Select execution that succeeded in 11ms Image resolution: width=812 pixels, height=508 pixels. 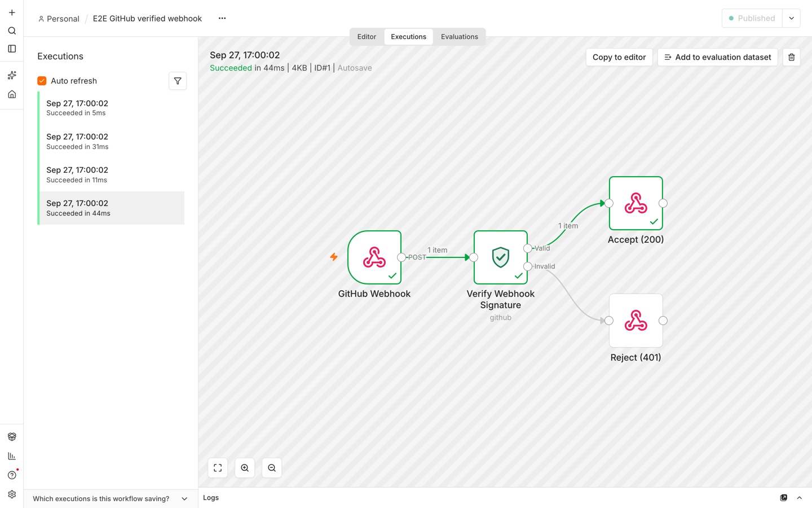coord(112,174)
